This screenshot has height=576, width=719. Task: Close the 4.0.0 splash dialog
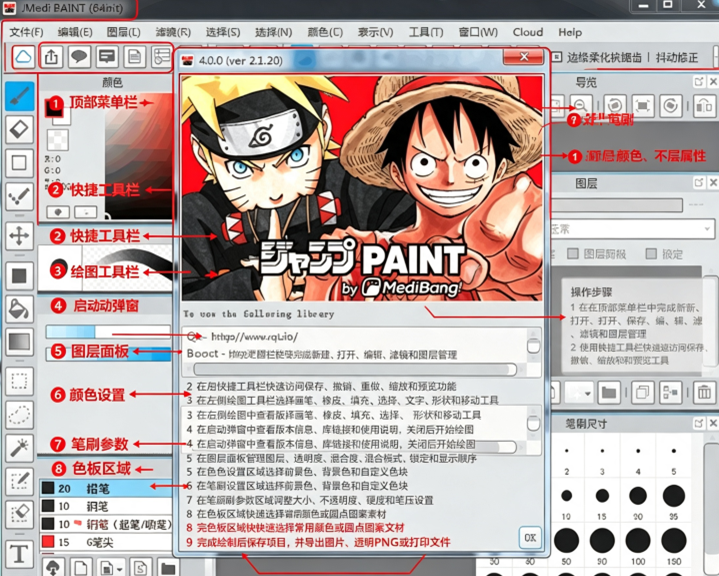click(x=524, y=57)
